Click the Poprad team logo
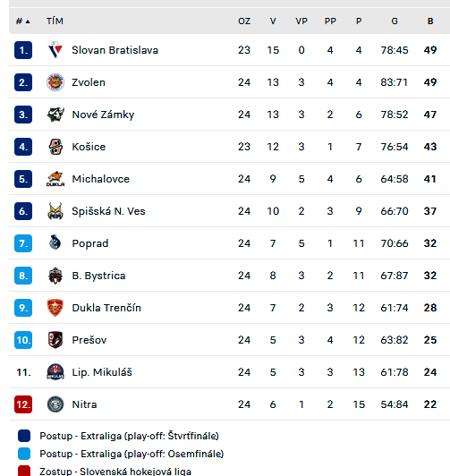The image size is (450, 476). 55,243
